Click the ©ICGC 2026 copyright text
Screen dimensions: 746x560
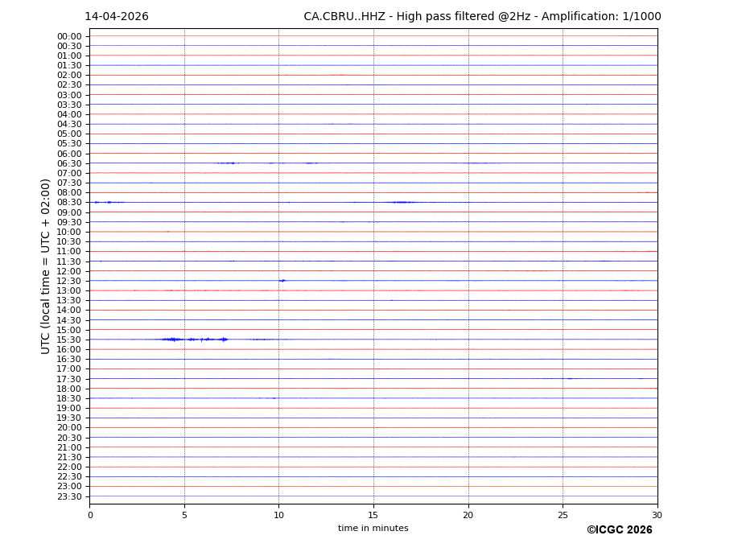(619, 530)
